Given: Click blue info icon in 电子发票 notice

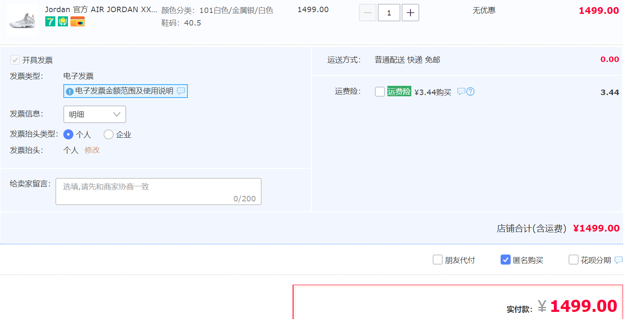Looking at the screenshot, I should [70, 91].
